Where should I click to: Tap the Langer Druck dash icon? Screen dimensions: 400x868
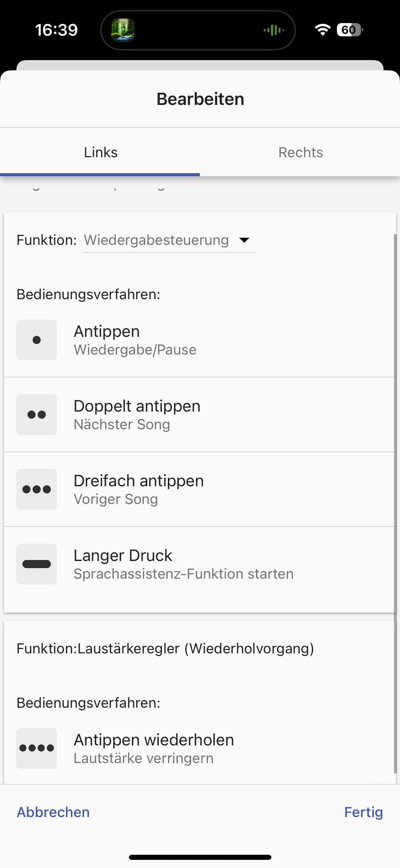(37, 564)
